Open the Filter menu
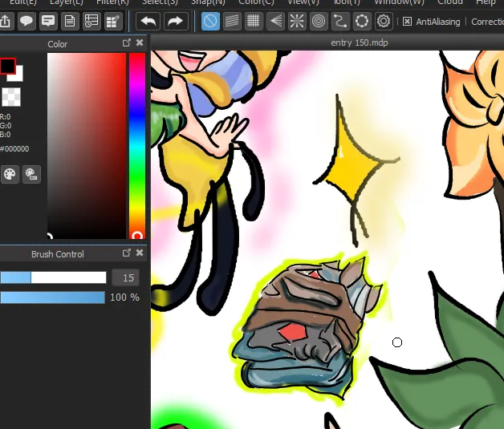 pyautogui.click(x=112, y=2)
